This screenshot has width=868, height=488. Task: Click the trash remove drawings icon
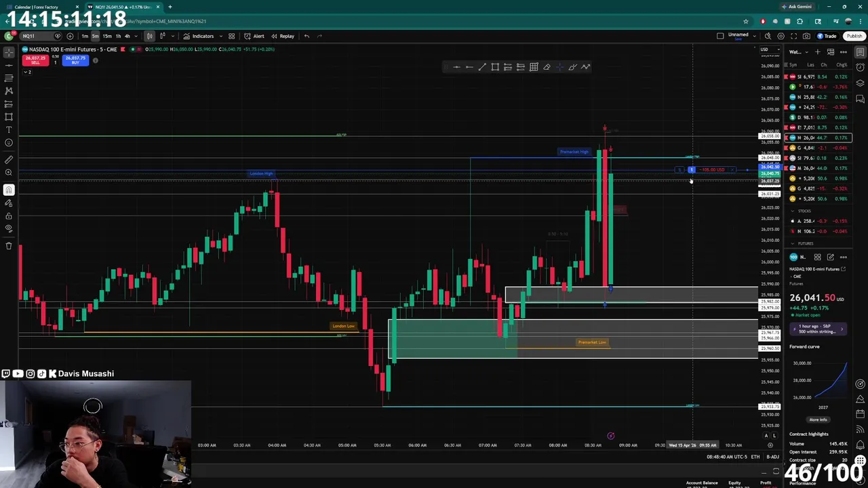9,245
